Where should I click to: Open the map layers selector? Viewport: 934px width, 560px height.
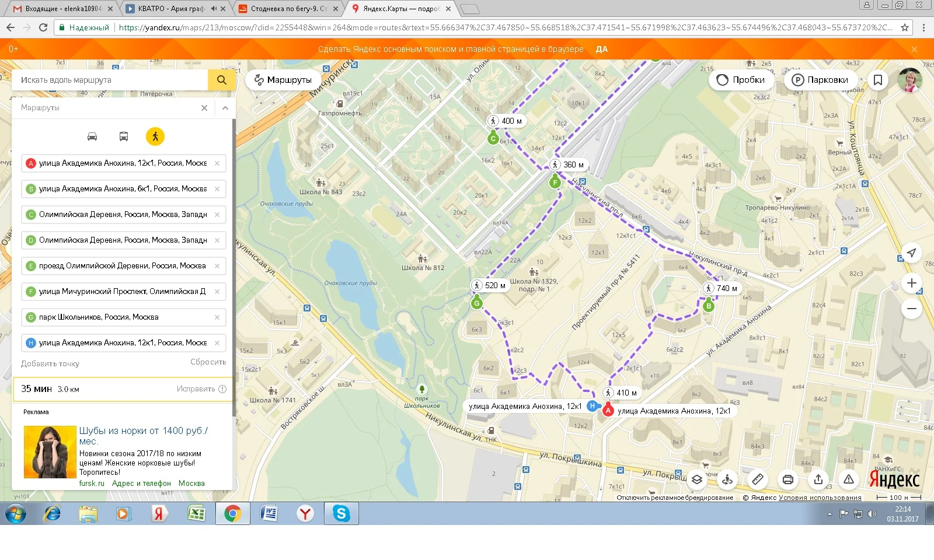(697, 480)
